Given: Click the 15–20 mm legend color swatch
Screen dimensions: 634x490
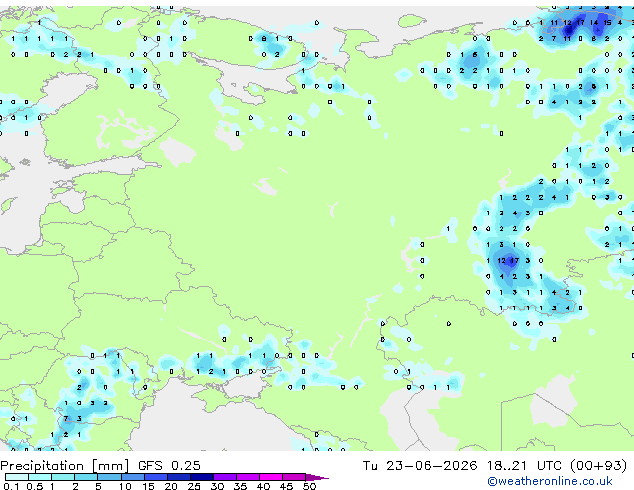Looking at the screenshot, I should (156, 477).
